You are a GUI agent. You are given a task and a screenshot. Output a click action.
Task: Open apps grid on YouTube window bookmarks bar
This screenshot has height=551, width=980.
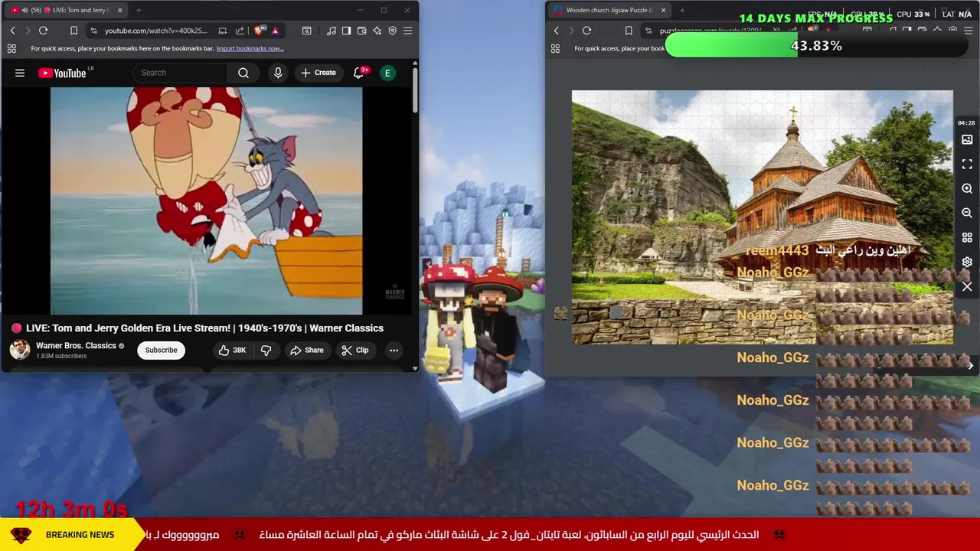pos(11,48)
